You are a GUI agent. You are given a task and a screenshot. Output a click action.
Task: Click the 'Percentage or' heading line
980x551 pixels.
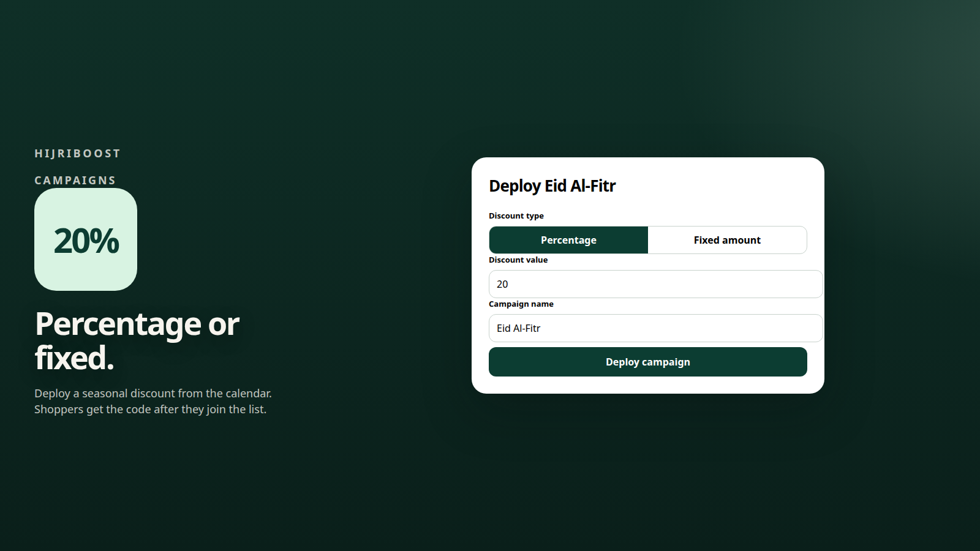(x=137, y=324)
